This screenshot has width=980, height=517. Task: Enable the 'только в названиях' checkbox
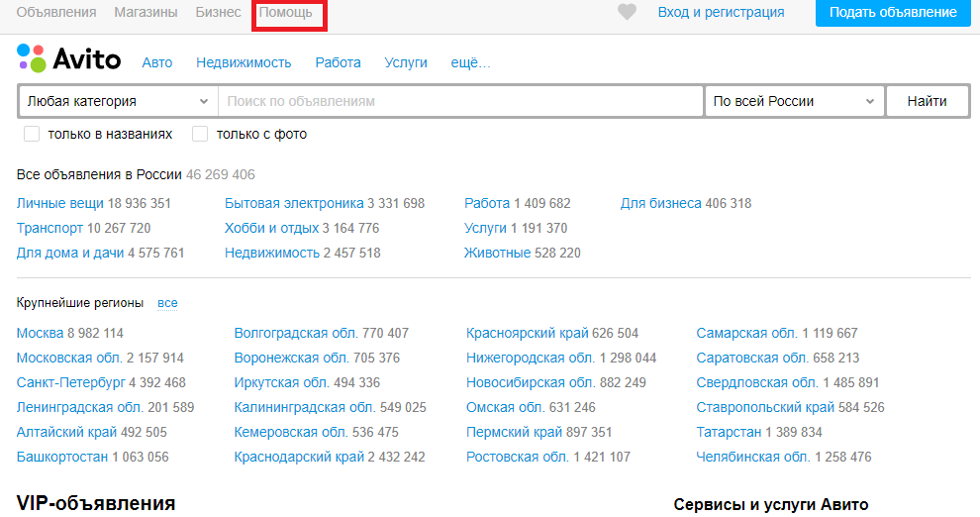[x=32, y=134]
